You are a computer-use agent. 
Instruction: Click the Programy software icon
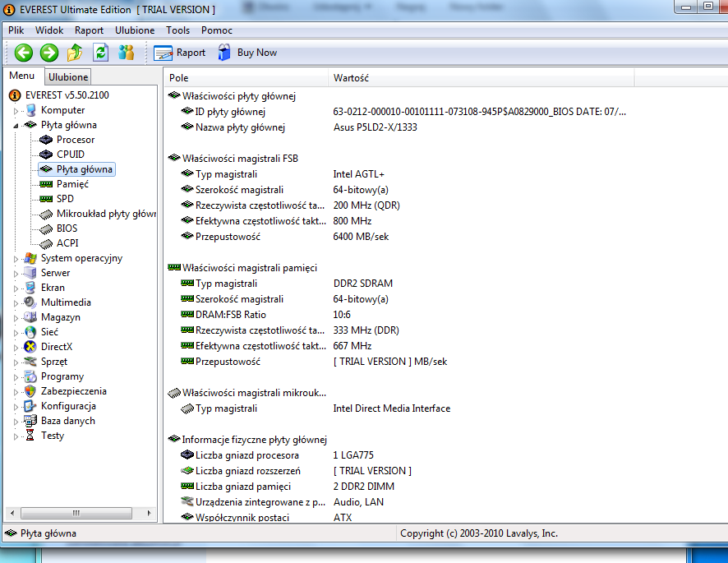point(30,376)
